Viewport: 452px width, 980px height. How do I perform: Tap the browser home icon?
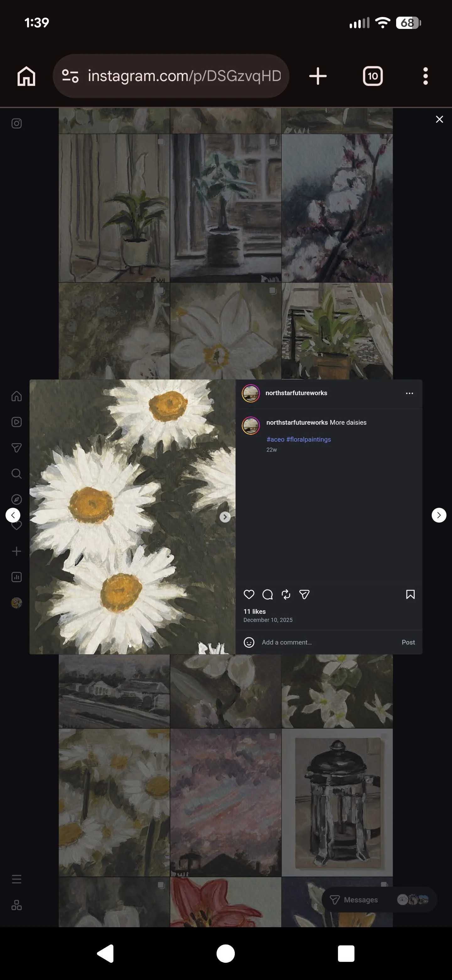[x=26, y=76]
